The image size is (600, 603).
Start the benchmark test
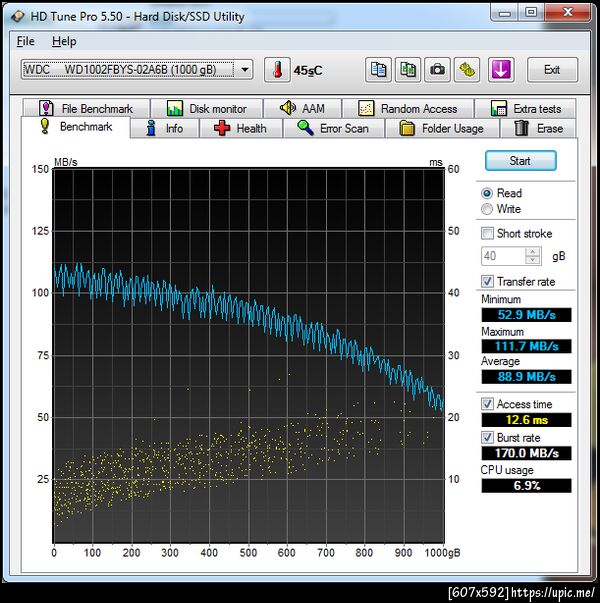[x=520, y=160]
